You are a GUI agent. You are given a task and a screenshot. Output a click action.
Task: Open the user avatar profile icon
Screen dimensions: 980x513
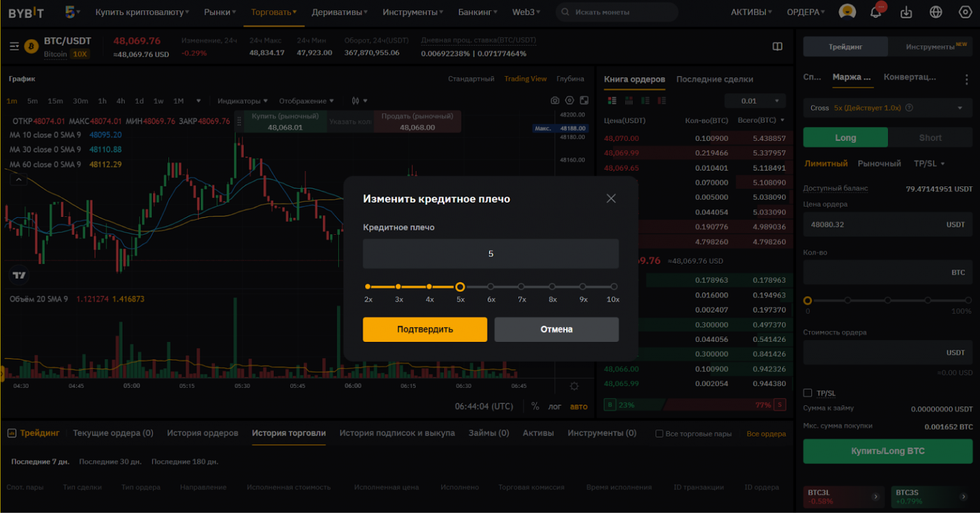847,11
